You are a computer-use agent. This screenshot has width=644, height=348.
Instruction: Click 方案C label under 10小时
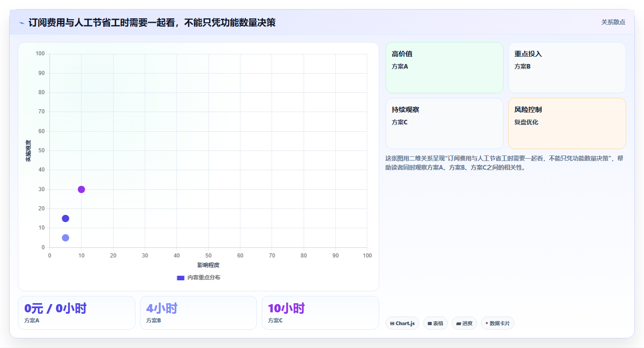tap(275, 321)
